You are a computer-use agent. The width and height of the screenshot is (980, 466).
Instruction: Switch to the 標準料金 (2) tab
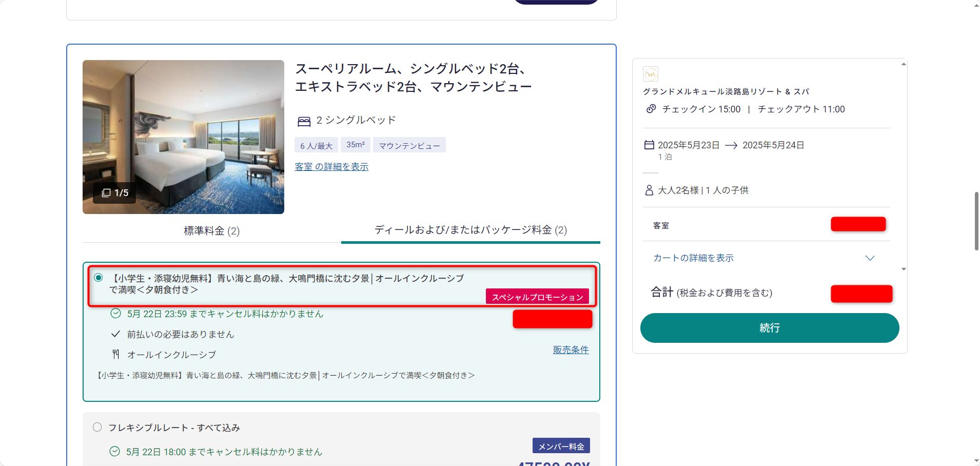pyautogui.click(x=212, y=230)
